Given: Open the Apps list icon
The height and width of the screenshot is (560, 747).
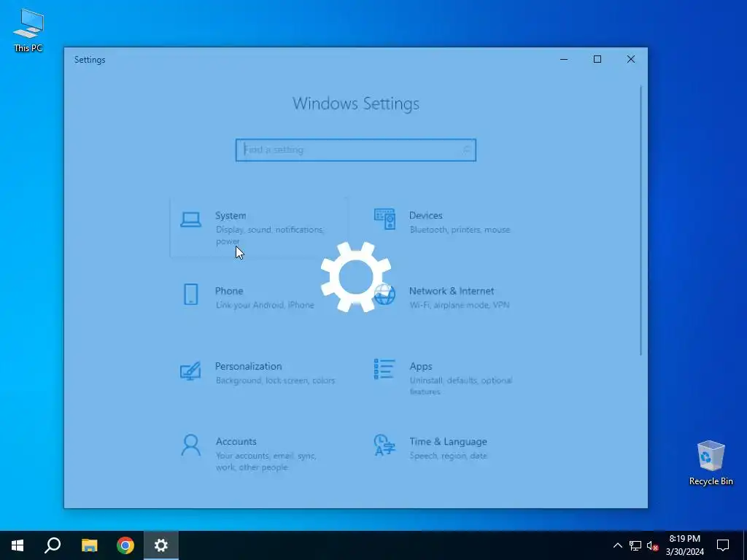Looking at the screenshot, I should (x=384, y=369).
